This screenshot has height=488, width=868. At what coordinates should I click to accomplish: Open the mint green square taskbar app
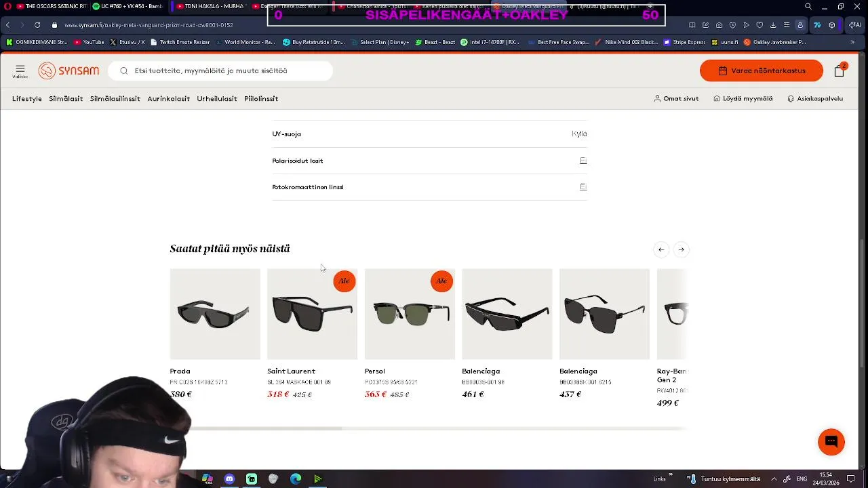click(x=252, y=479)
